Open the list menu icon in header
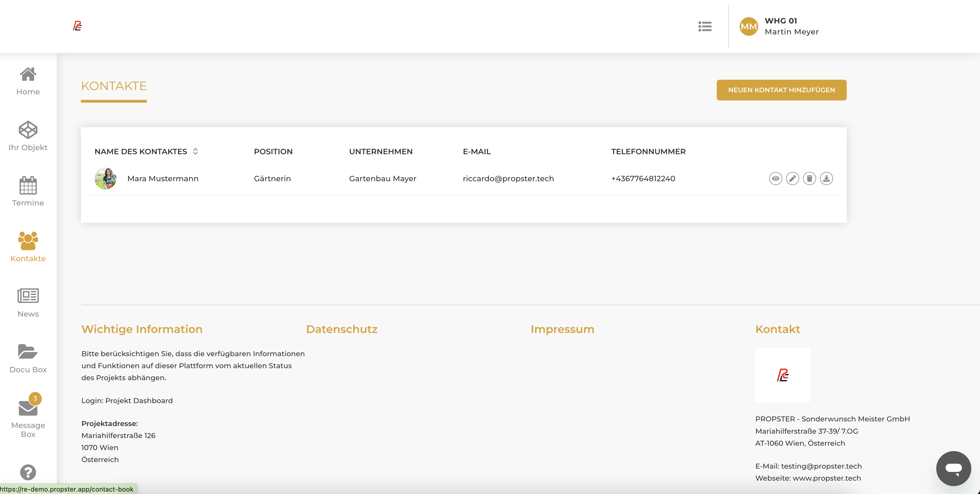The image size is (980, 494). (x=705, y=26)
